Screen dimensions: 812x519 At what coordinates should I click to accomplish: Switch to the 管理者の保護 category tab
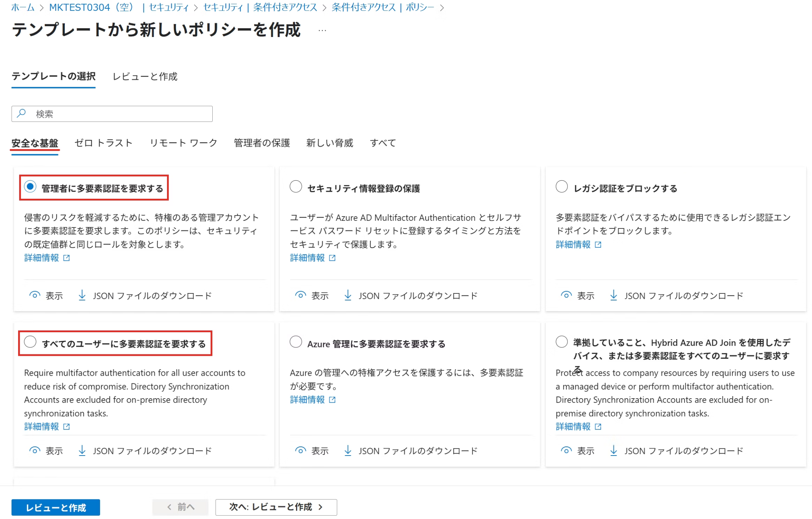[262, 143]
